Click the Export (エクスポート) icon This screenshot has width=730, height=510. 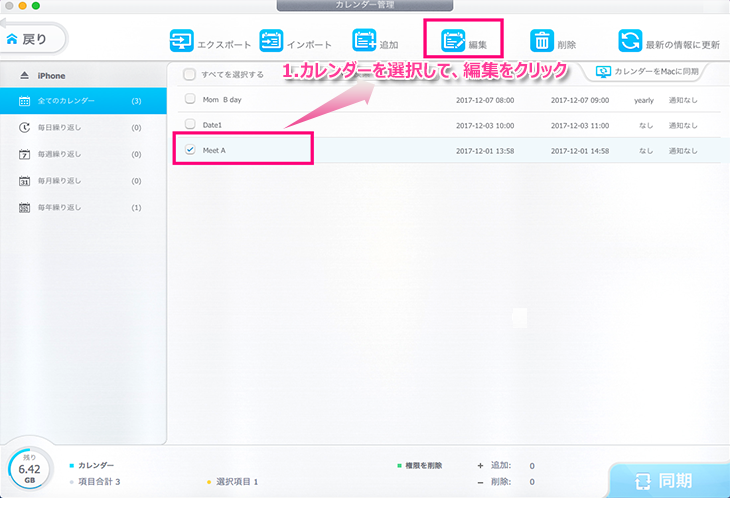[181, 41]
